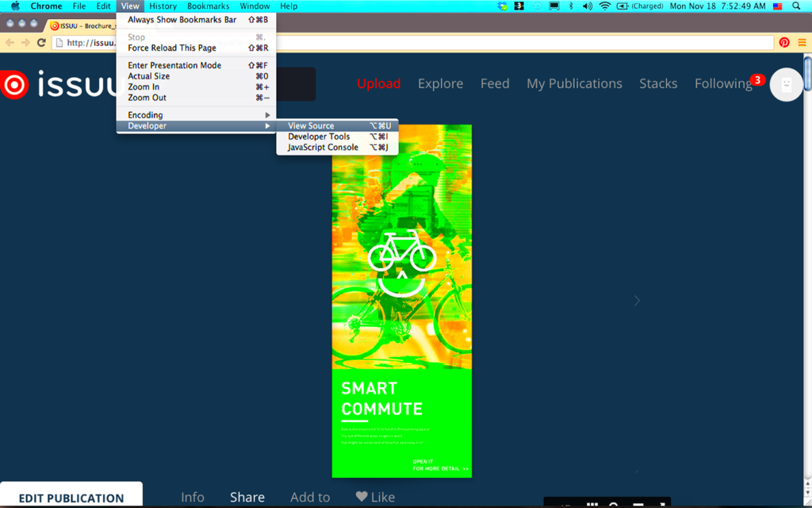Click the Wi-Fi menu bar icon
The image size is (812, 508).
(604, 6)
